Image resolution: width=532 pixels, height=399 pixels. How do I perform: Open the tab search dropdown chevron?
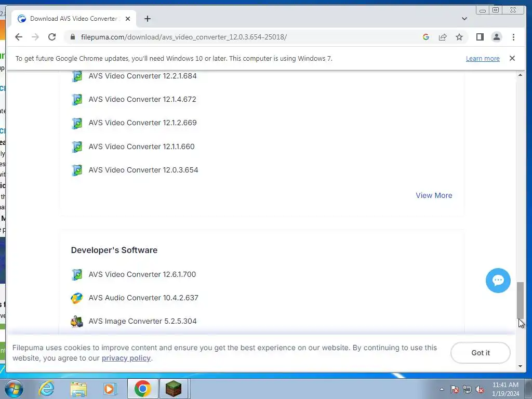[x=464, y=19]
